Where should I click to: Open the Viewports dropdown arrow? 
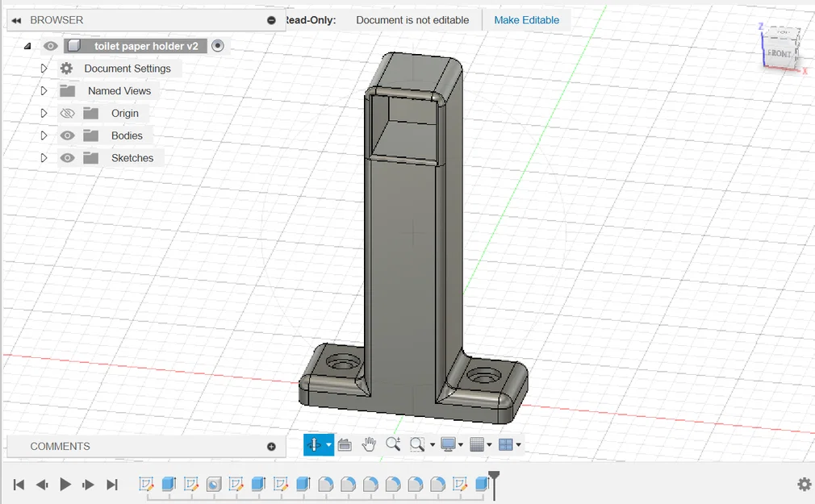pos(518,445)
